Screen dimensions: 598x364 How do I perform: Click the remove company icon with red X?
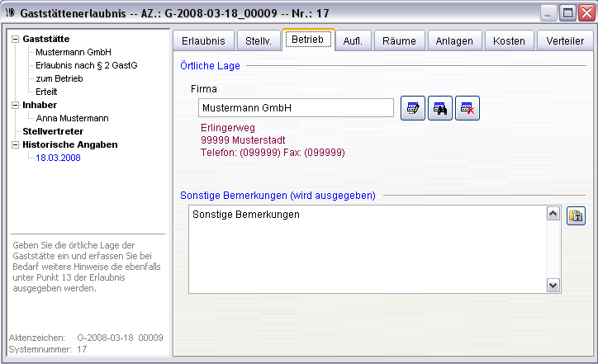tap(467, 109)
